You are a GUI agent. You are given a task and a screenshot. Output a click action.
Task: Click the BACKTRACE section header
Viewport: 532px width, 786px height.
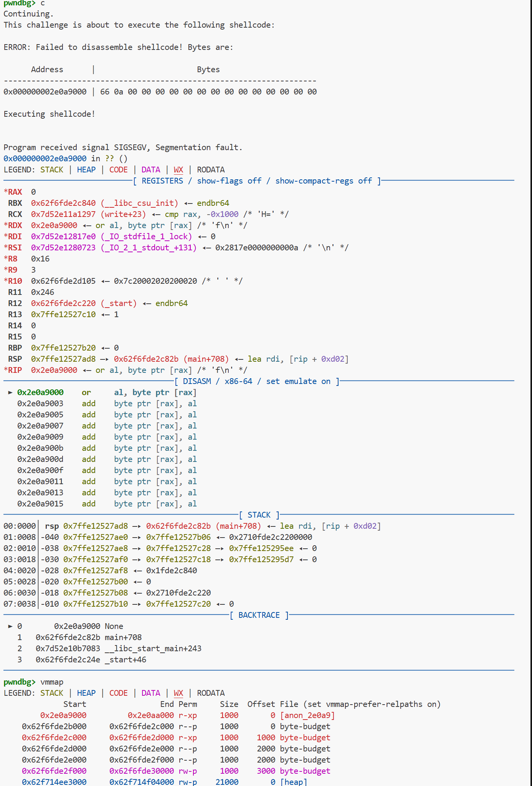pyautogui.click(x=259, y=615)
